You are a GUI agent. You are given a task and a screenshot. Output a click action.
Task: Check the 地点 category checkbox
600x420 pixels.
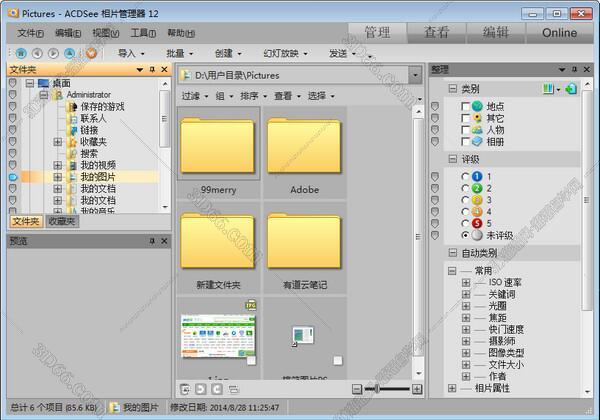click(x=464, y=106)
